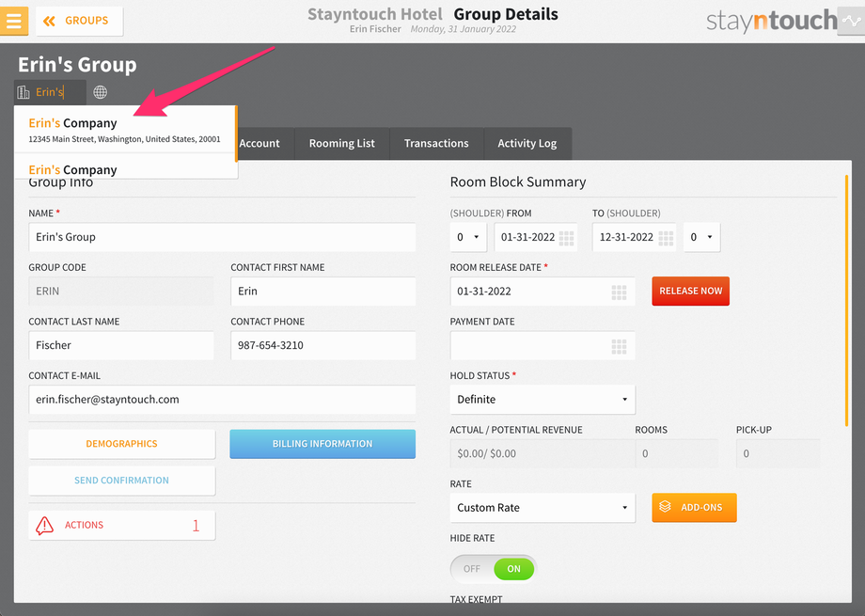This screenshot has width=865, height=616.
Task: Open calendar icon for Room Release Date
Action: pos(619,292)
